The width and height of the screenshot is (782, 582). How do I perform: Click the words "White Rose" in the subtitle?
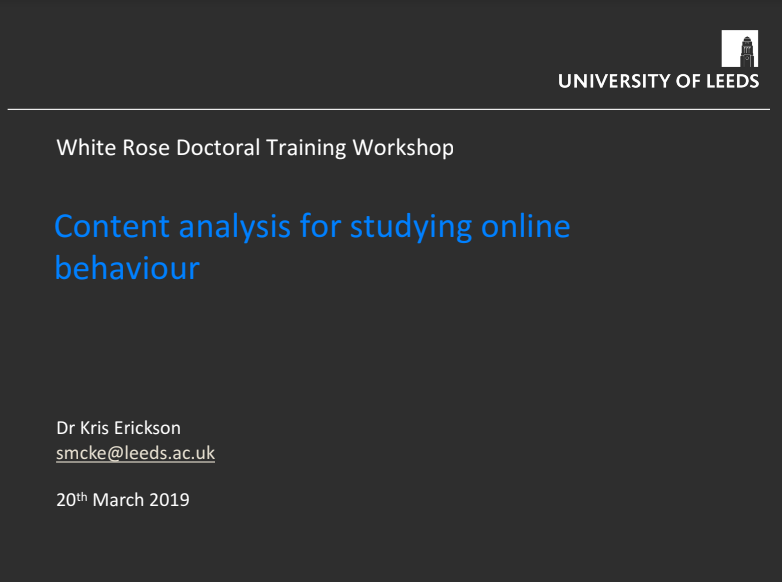[x=113, y=148]
